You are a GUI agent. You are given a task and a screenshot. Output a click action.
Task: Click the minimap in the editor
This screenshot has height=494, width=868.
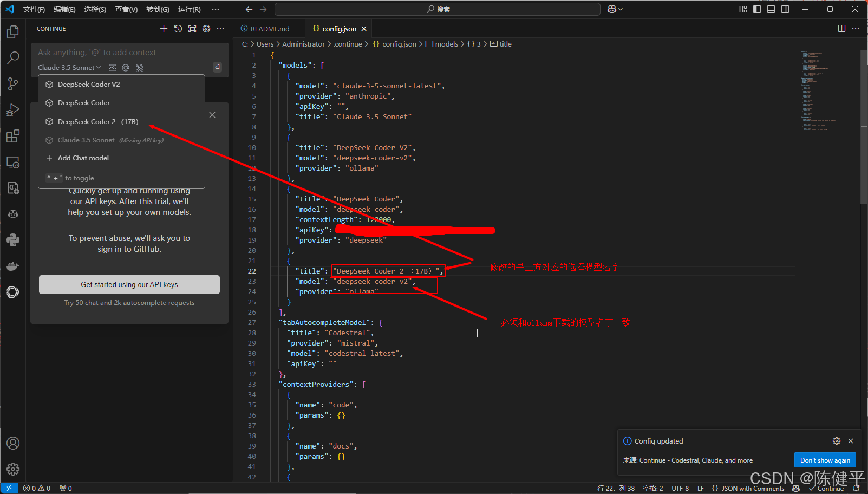coord(828,92)
